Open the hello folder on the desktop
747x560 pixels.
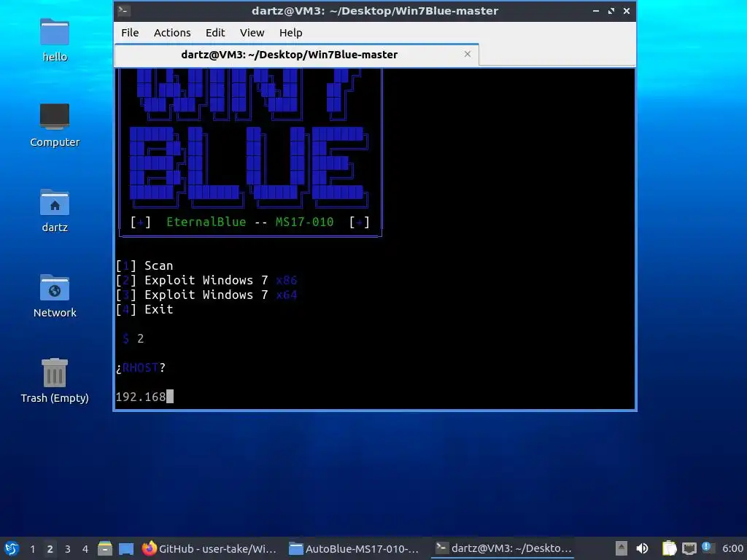pyautogui.click(x=55, y=40)
